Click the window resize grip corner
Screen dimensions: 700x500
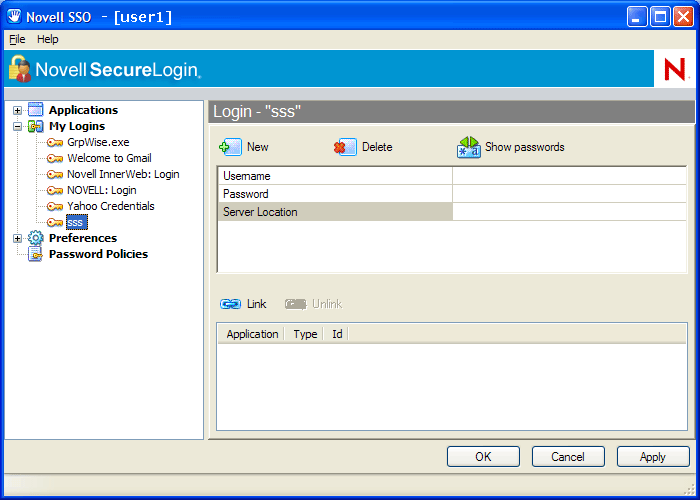[x=689, y=489]
